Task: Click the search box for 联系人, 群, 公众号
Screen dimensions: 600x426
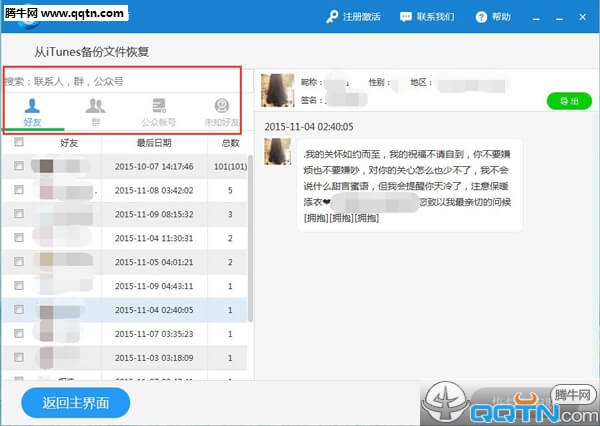Action: [x=122, y=81]
